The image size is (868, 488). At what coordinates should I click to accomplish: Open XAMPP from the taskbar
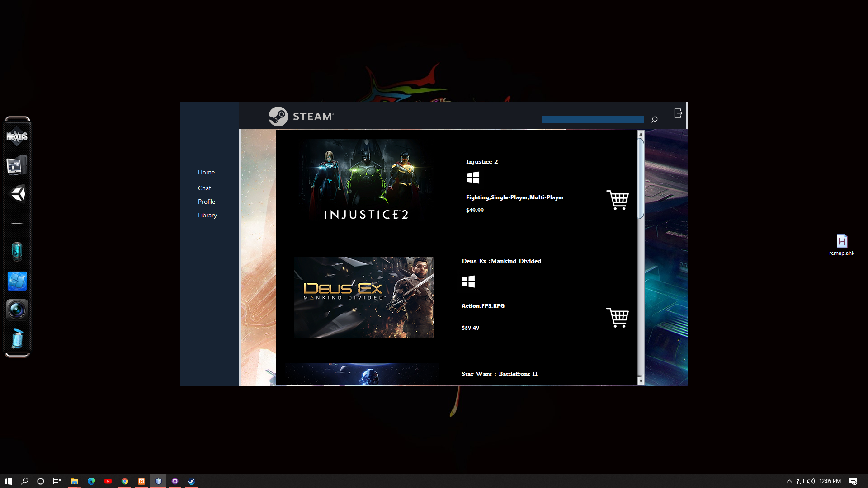pyautogui.click(x=142, y=481)
